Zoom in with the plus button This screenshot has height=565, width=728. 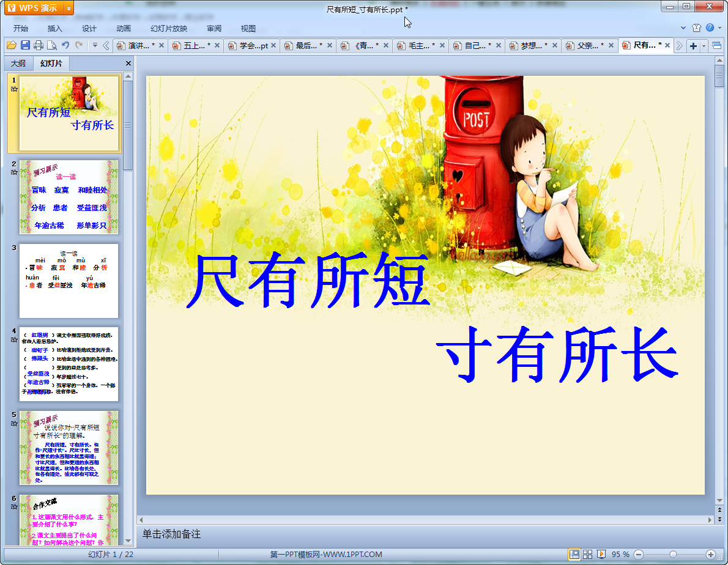[711, 555]
